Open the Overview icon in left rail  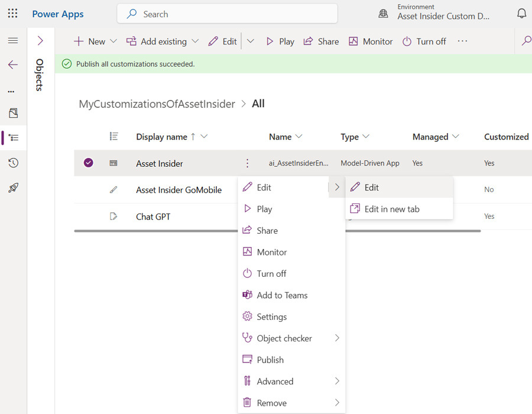pyautogui.click(x=13, y=113)
